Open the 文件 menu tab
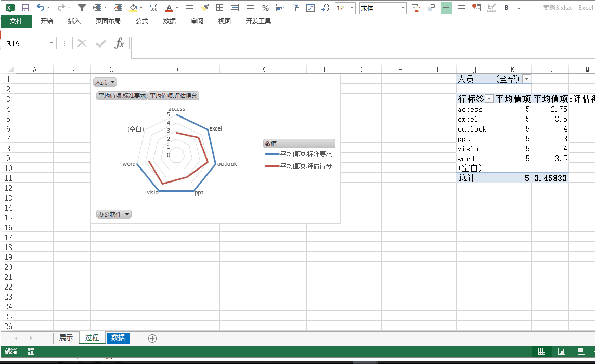Screen dimensions: 595x364 click(16, 21)
